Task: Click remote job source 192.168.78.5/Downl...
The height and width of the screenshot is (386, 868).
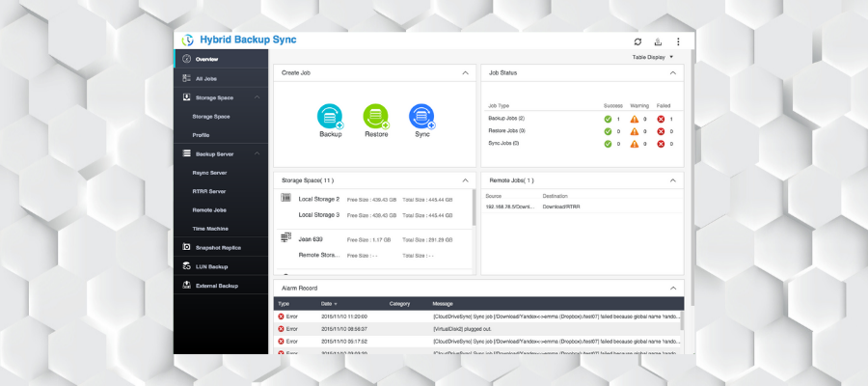Action: tap(510, 207)
